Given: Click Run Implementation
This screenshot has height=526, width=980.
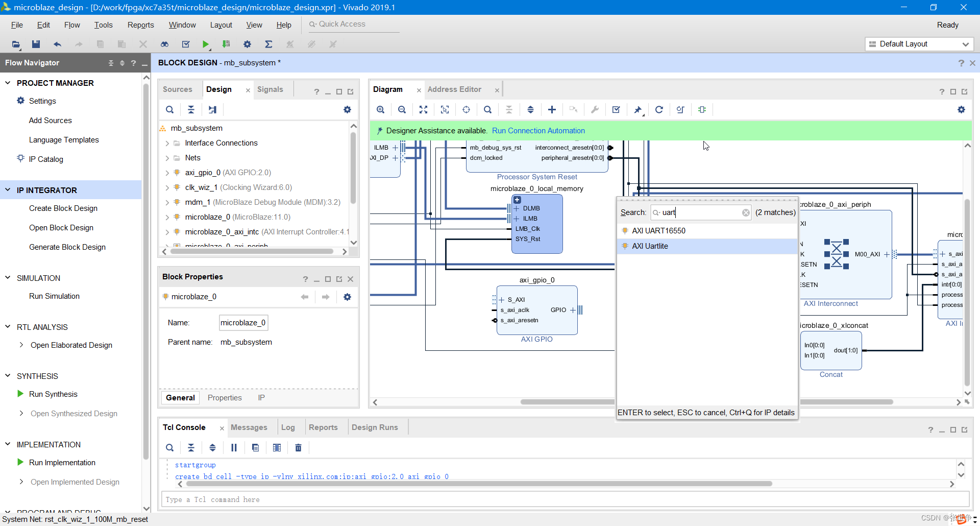Looking at the screenshot, I should (x=62, y=463).
